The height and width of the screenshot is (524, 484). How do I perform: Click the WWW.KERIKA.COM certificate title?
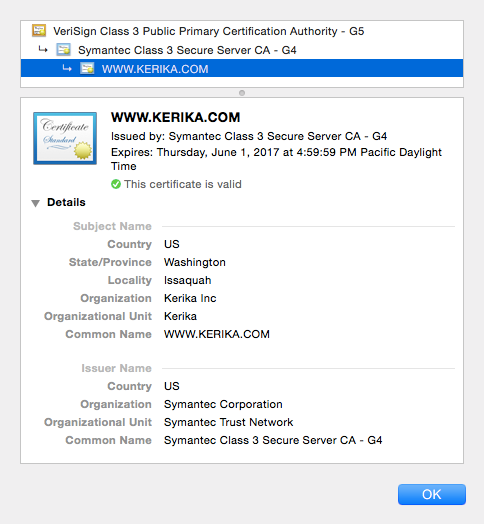click(175, 117)
